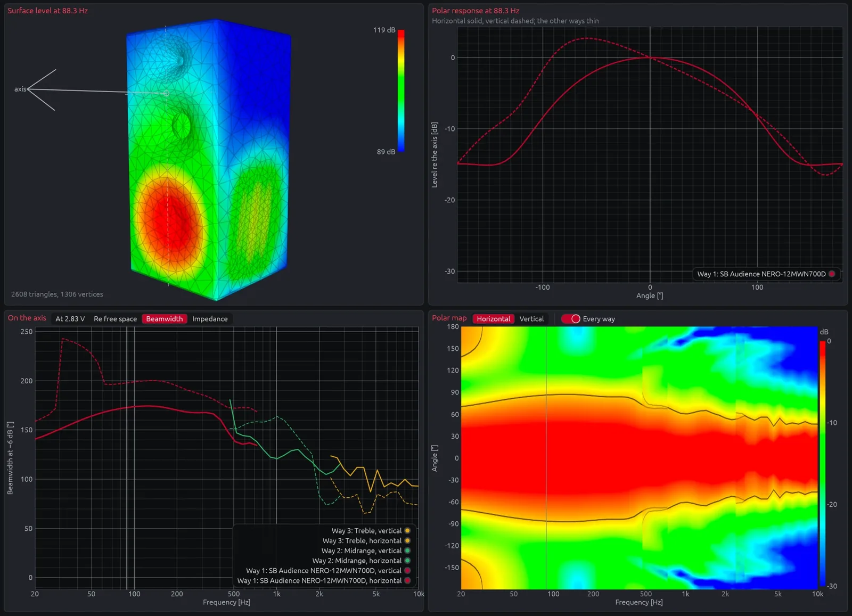Switch to the "Re free space" tab
Image resolution: width=852 pixels, height=616 pixels.
tap(115, 319)
